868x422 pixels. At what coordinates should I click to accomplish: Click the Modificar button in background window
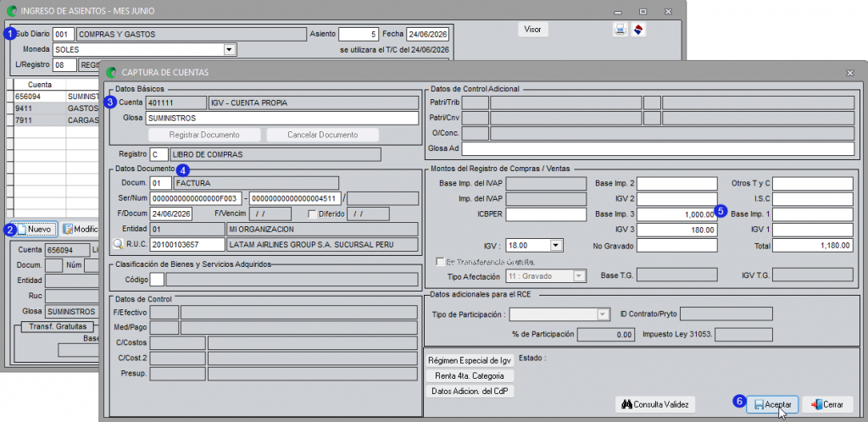point(79,229)
